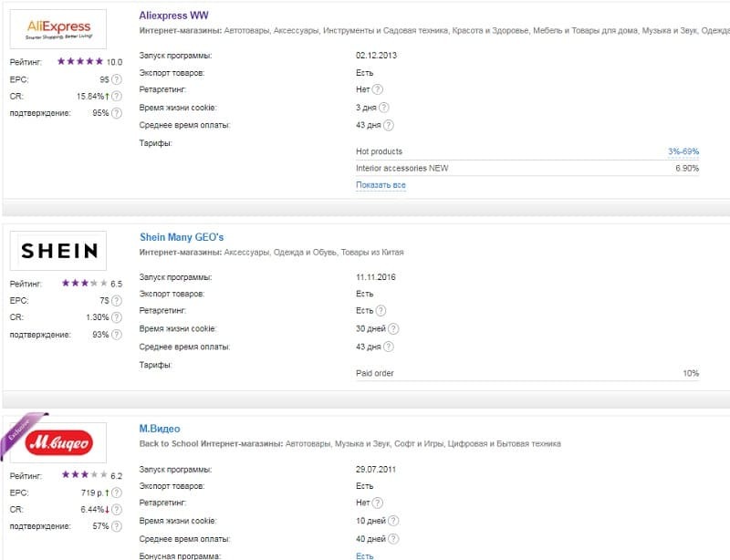Expand tariffs with Показать все
Viewport: 730px width, 560px height.
point(381,185)
